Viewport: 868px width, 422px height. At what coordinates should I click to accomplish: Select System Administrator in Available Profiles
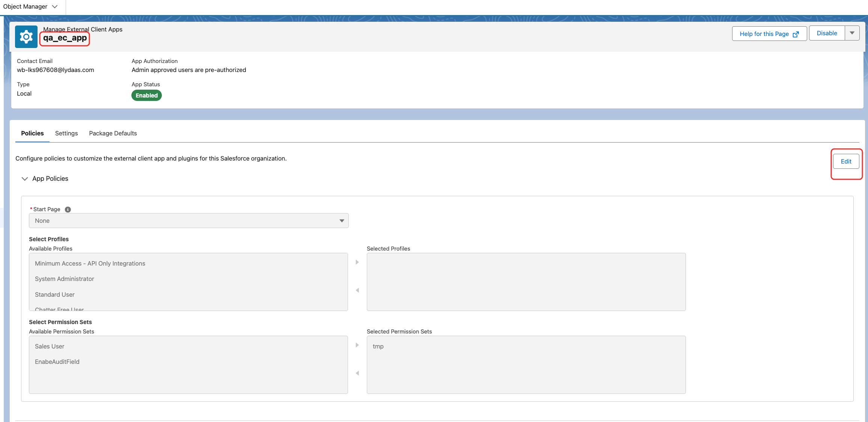(x=65, y=279)
